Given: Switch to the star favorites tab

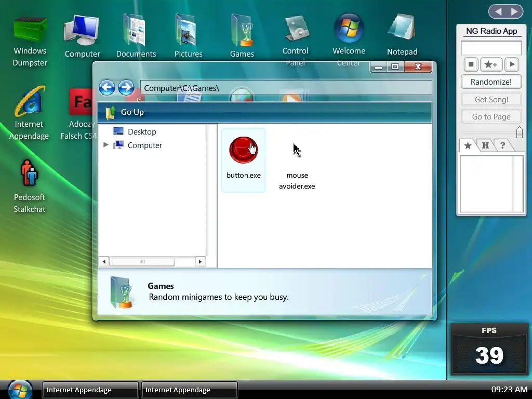Looking at the screenshot, I should [x=468, y=145].
